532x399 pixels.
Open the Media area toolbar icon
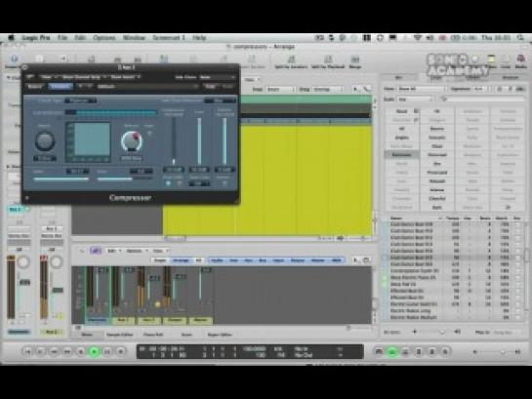pyautogui.click(x=521, y=62)
